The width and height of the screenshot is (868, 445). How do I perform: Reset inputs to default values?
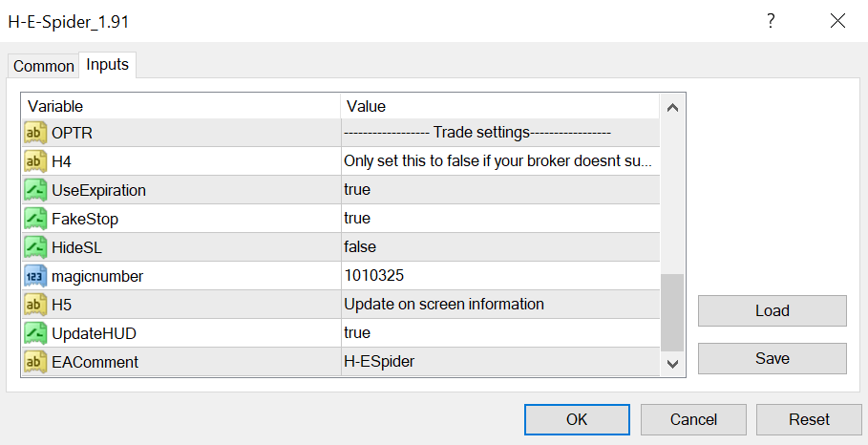pyautogui.click(x=809, y=419)
